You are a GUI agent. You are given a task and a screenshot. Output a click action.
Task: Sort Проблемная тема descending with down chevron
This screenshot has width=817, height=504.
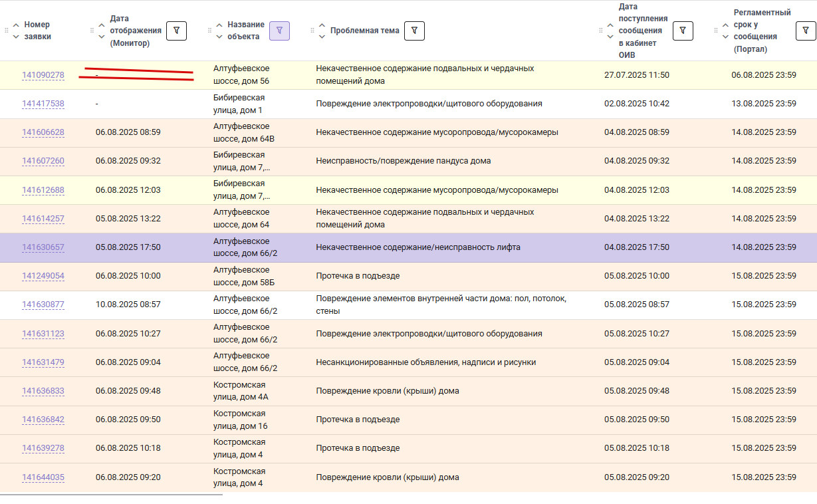[x=322, y=36]
